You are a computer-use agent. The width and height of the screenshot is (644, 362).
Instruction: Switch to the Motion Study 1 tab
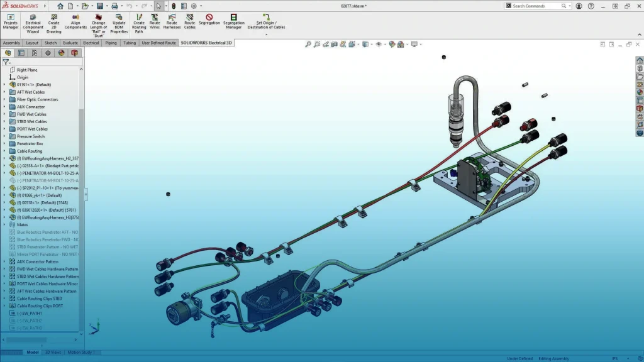pyautogui.click(x=80, y=353)
